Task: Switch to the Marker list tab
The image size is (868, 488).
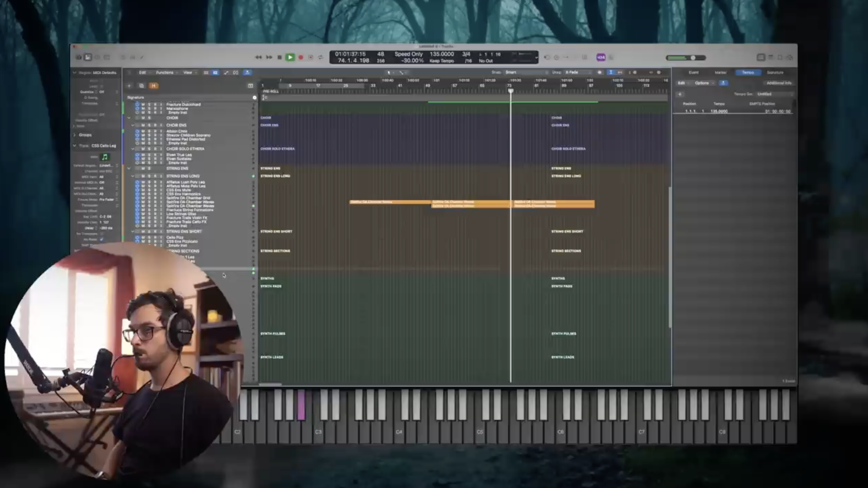Action: pos(721,73)
